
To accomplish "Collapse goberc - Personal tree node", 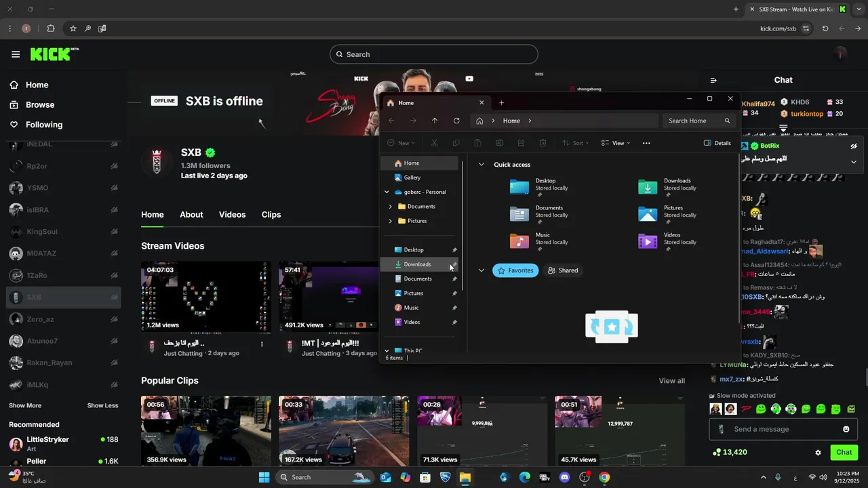I will pyautogui.click(x=387, y=192).
